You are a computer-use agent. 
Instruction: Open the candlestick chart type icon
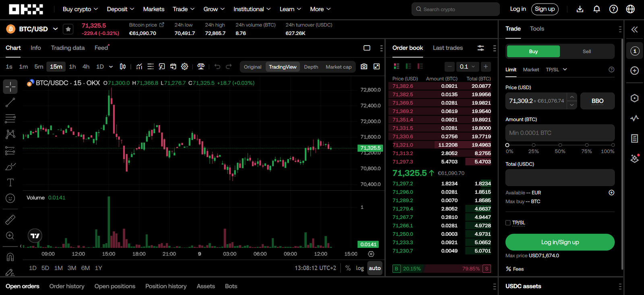123,66
